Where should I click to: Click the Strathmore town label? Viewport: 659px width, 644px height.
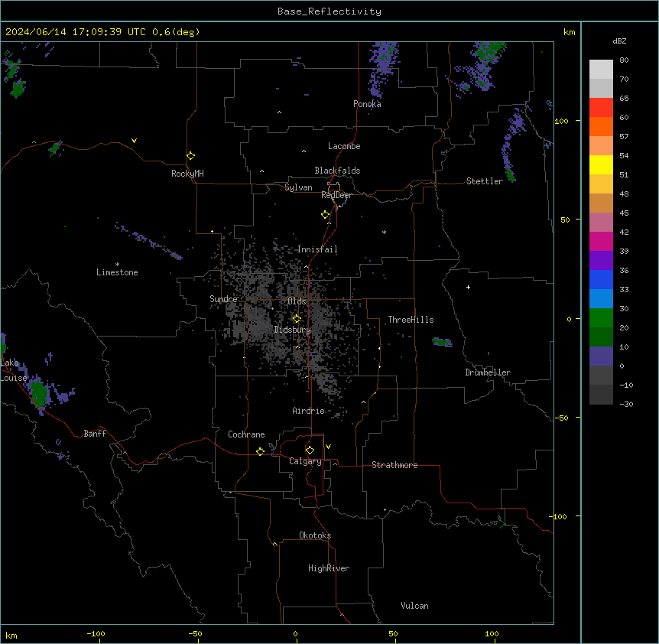394,465
